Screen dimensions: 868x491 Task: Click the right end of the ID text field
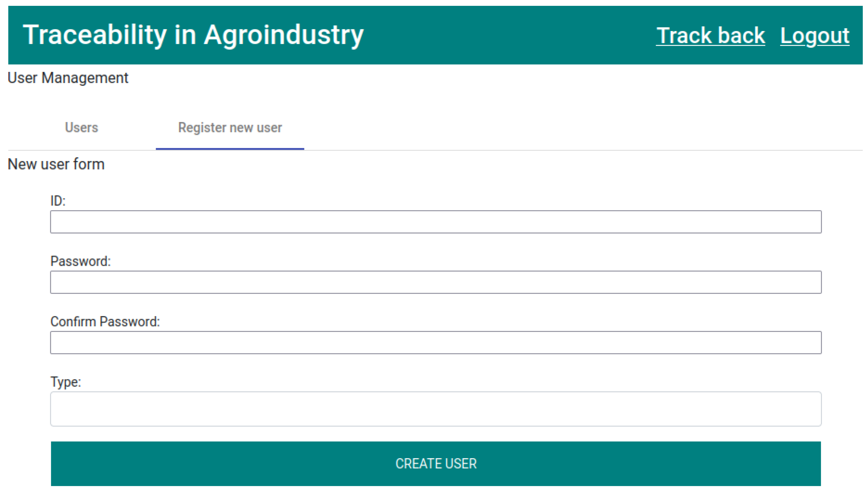coord(809,222)
